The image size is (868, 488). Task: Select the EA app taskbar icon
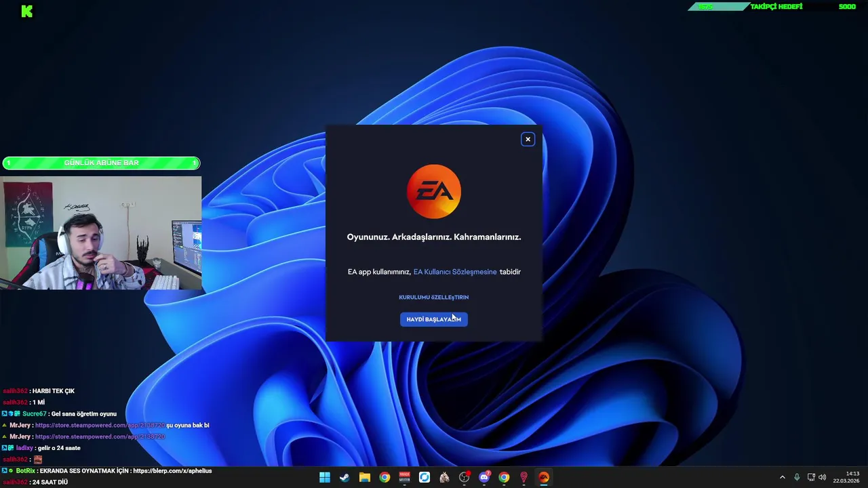544,477
